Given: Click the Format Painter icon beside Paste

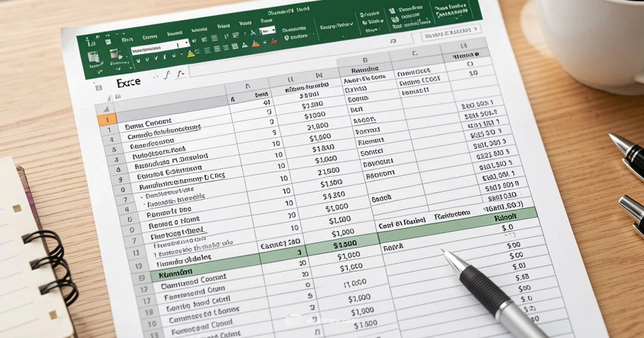Looking at the screenshot, I should (x=114, y=54).
